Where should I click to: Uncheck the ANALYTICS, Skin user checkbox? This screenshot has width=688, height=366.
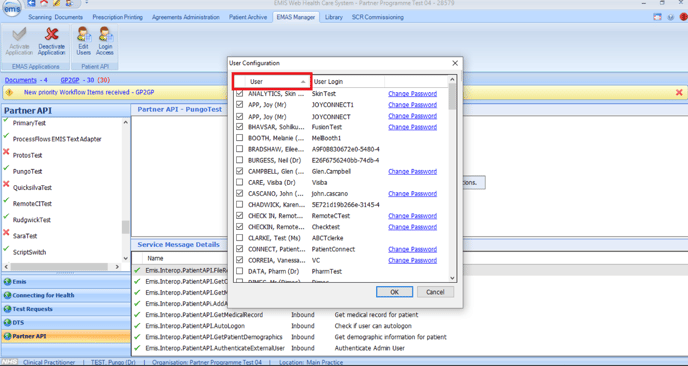(x=240, y=93)
